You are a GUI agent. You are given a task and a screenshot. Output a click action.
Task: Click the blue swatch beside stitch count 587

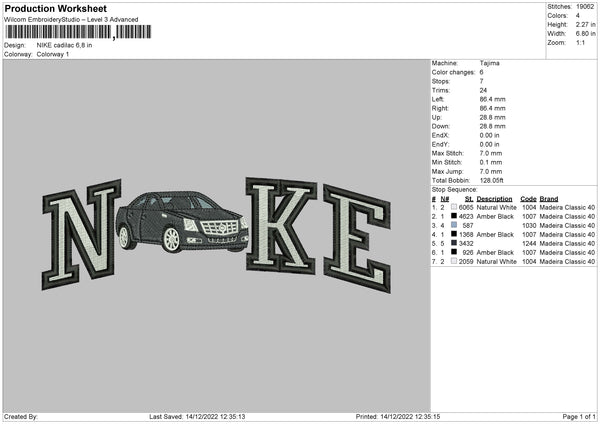click(x=453, y=225)
